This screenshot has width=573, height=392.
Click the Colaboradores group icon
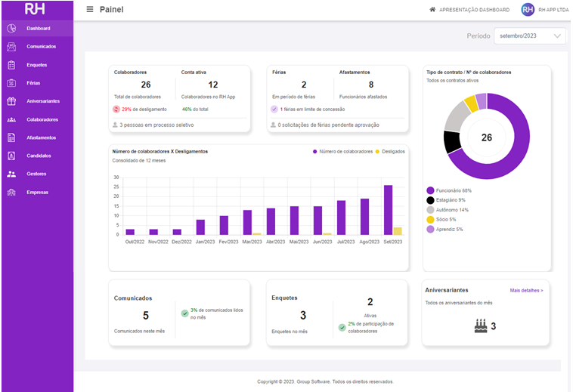point(11,120)
